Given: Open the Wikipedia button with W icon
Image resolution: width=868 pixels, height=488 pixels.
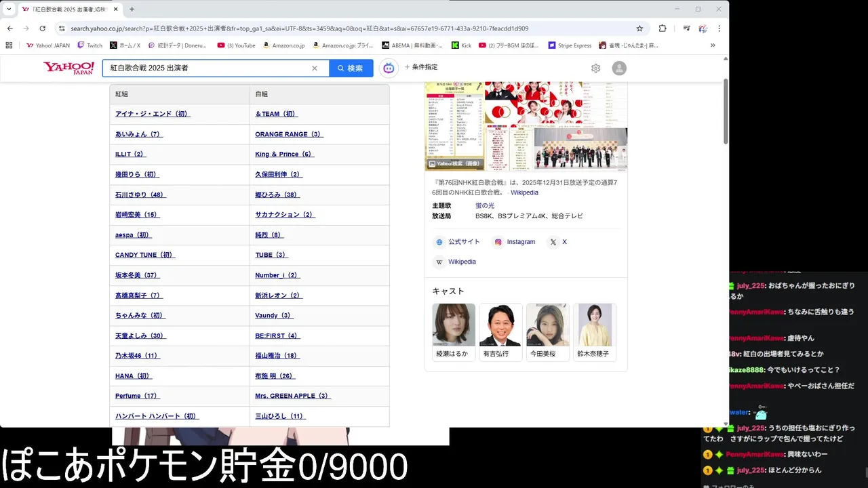Looking at the screenshot, I should tap(455, 262).
